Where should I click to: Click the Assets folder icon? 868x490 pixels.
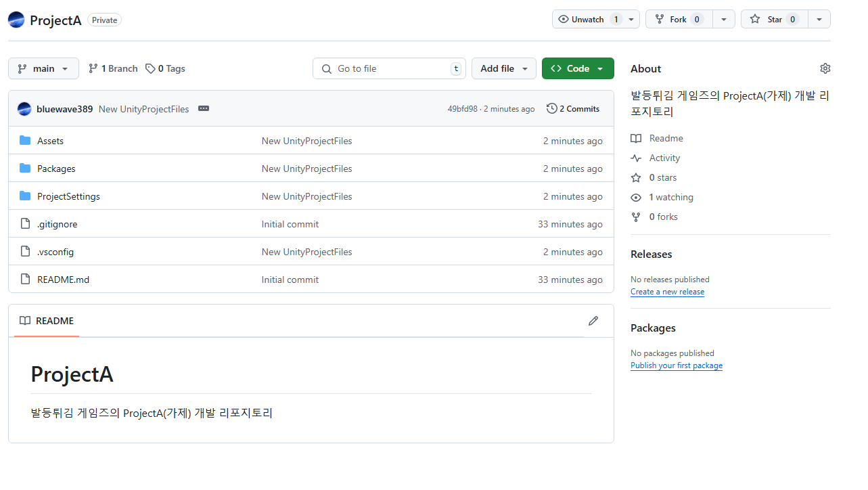point(25,140)
